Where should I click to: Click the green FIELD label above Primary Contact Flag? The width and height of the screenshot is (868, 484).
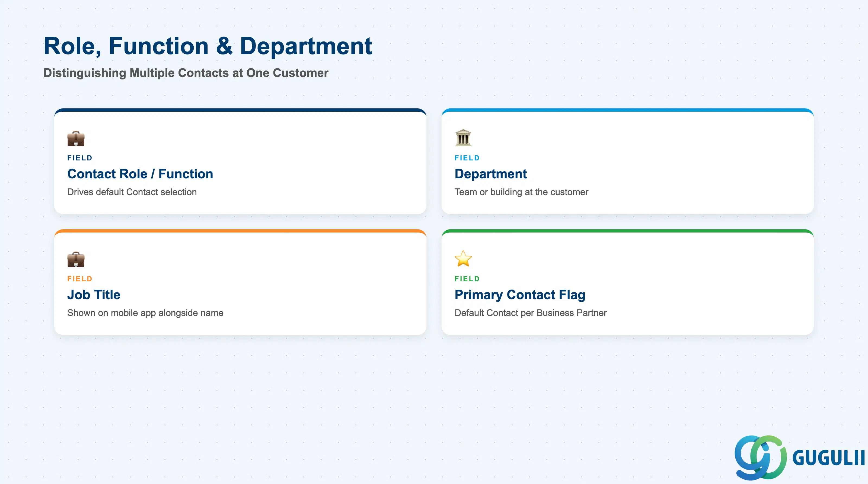467,279
